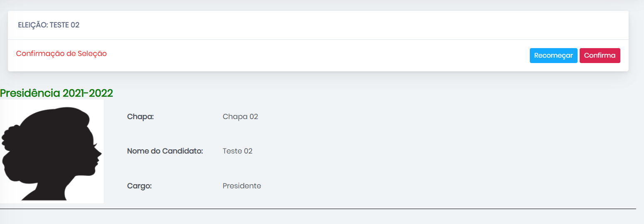The height and width of the screenshot is (224, 644).
Task: Click the Chapa 02 value
Action: [x=240, y=117]
